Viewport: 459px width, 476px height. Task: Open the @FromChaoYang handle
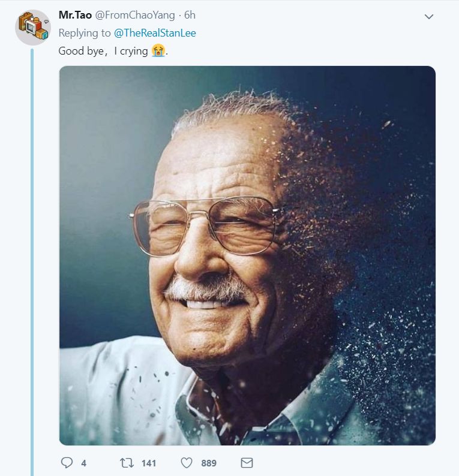click(x=135, y=15)
